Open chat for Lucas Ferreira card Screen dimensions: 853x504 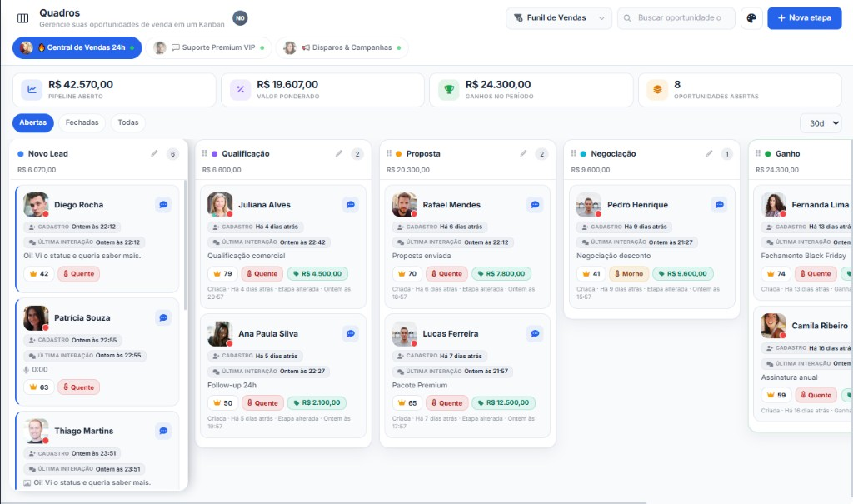[x=535, y=334]
